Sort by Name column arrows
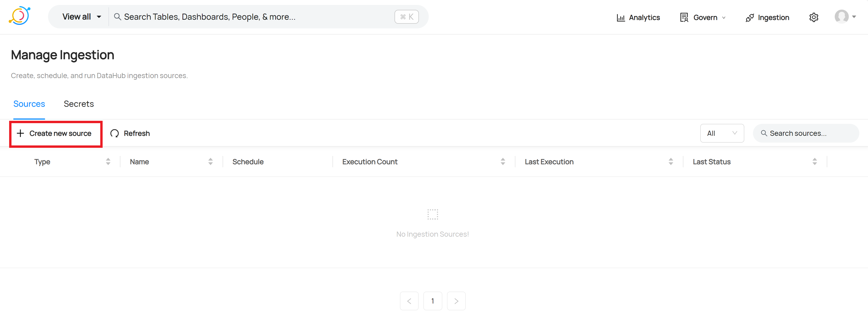 211,162
